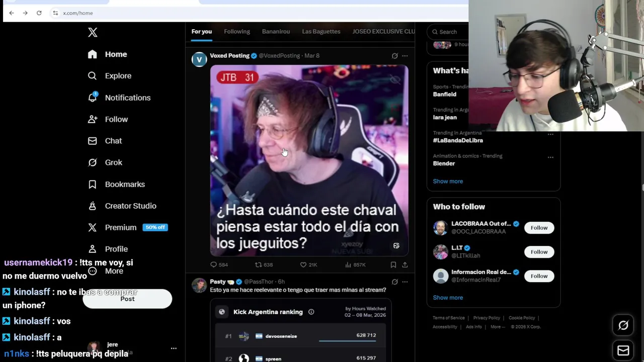Screen dimensions: 644x362
Task: Click the Bookmarks ribbon icon
Action: (x=92, y=184)
